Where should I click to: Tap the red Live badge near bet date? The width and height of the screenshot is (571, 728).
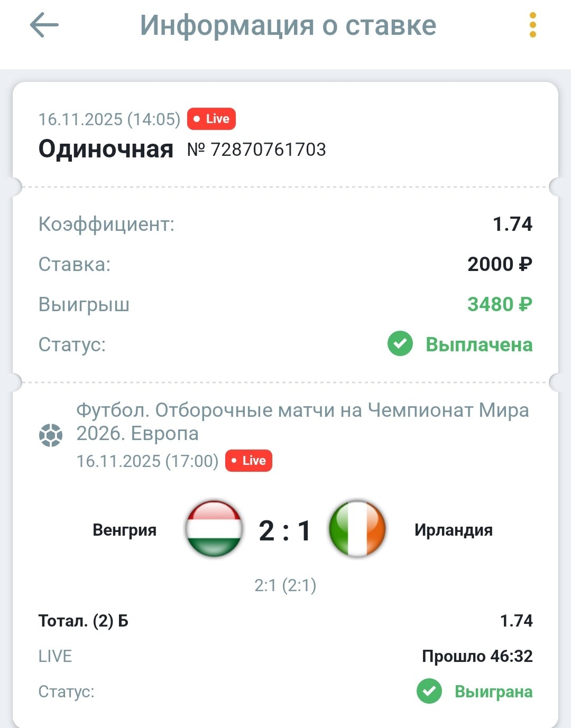tap(211, 119)
